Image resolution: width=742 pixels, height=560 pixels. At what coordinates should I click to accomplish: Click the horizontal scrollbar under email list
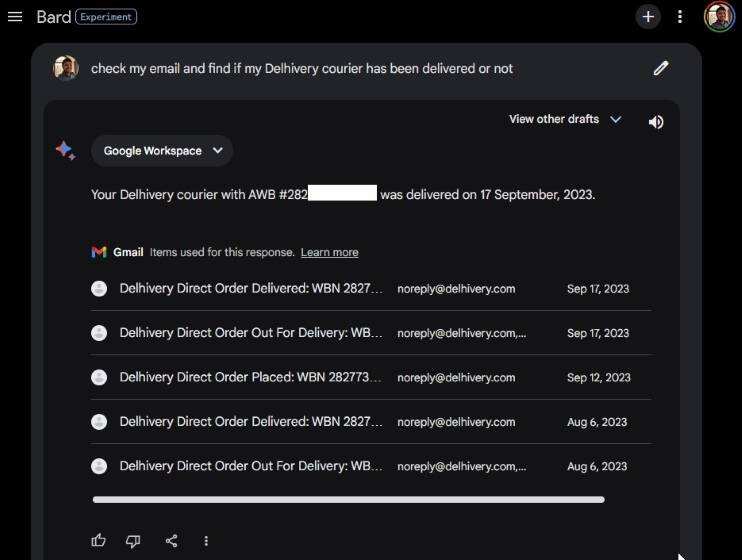(x=348, y=499)
